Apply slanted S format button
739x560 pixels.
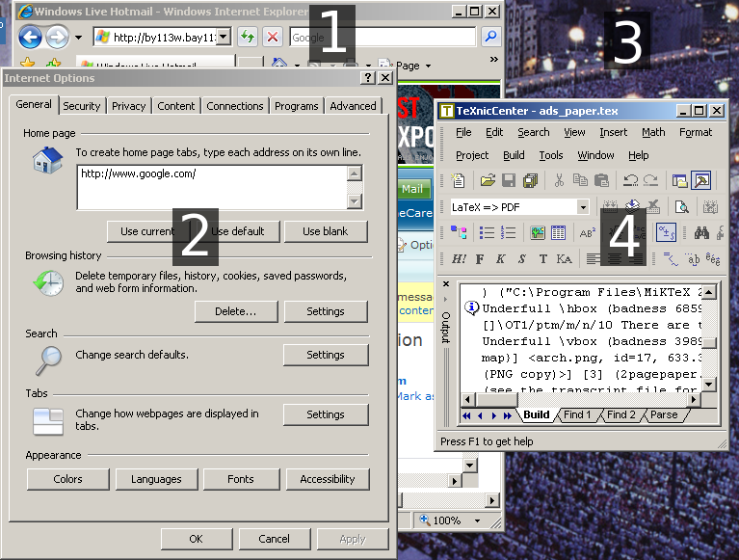point(521,258)
